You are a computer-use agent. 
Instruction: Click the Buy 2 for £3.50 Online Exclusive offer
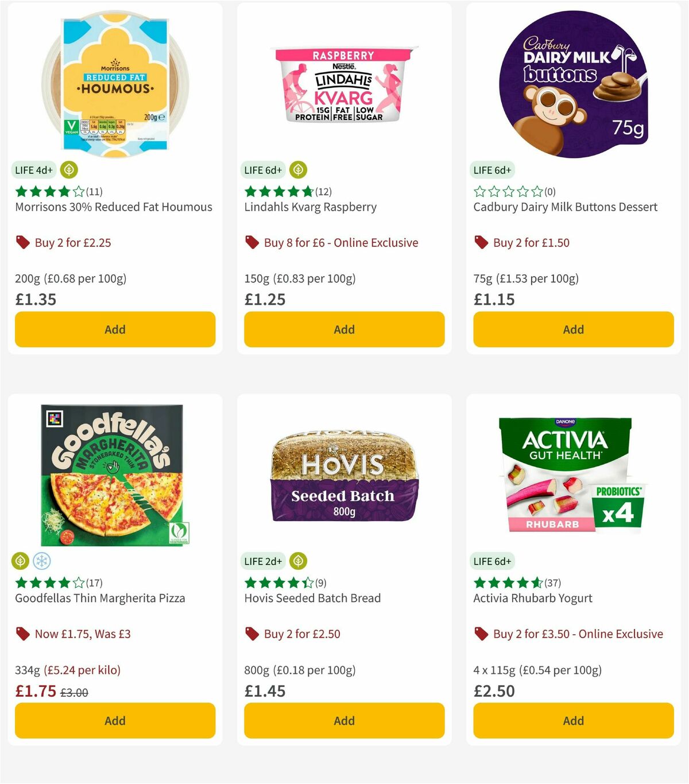click(x=577, y=634)
